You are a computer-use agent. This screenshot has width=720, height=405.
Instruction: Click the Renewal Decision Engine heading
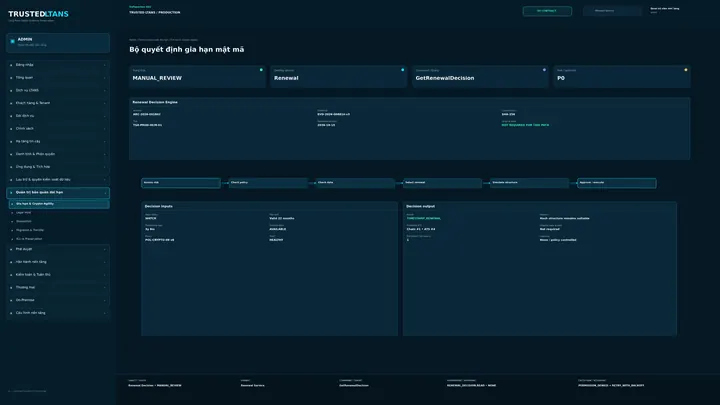(x=155, y=102)
